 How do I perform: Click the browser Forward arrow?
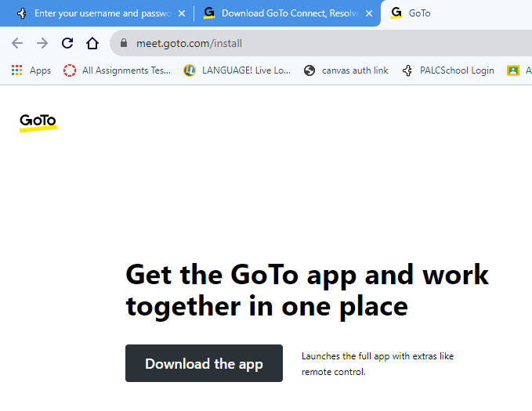pyautogui.click(x=42, y=43)
